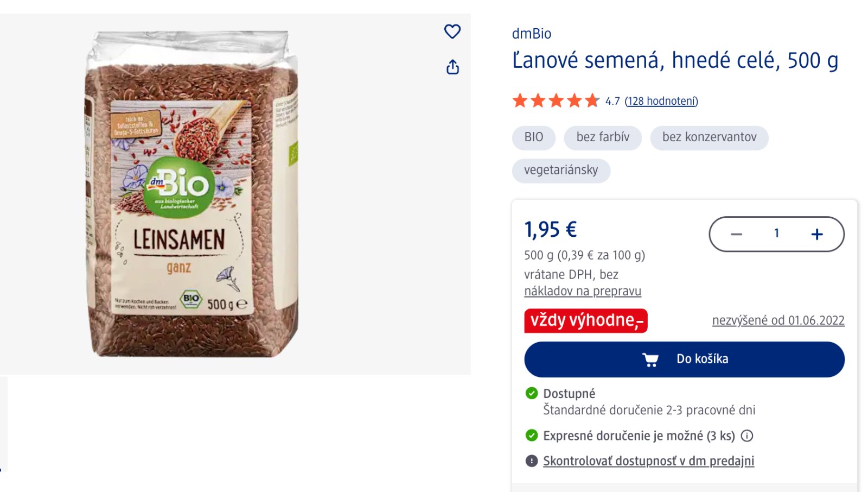Select the bez konzervantov tag
868x492 pixels.
[x=709, y=137]
